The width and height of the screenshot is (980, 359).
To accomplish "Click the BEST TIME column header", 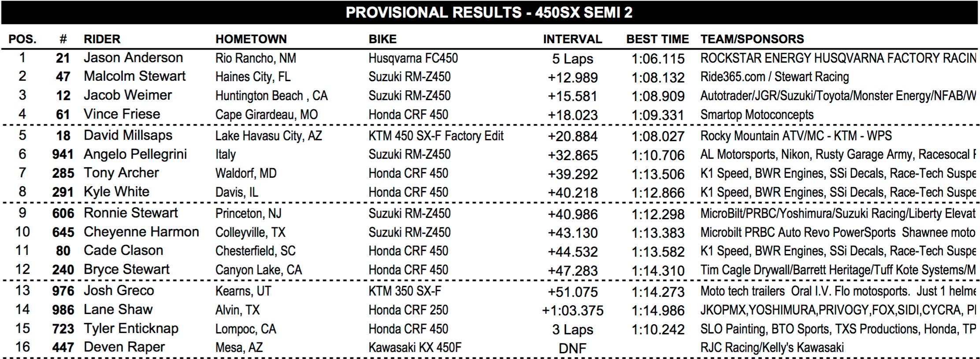I will click(x=657, y=39).
